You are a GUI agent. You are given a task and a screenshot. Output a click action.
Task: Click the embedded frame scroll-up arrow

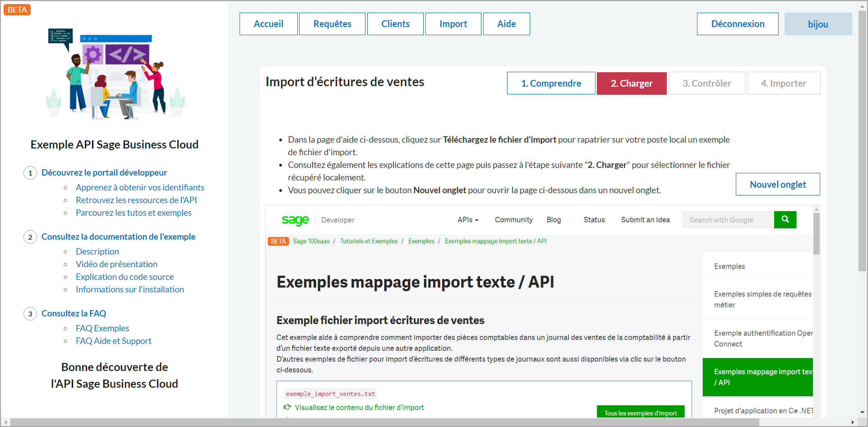(817, 209)
